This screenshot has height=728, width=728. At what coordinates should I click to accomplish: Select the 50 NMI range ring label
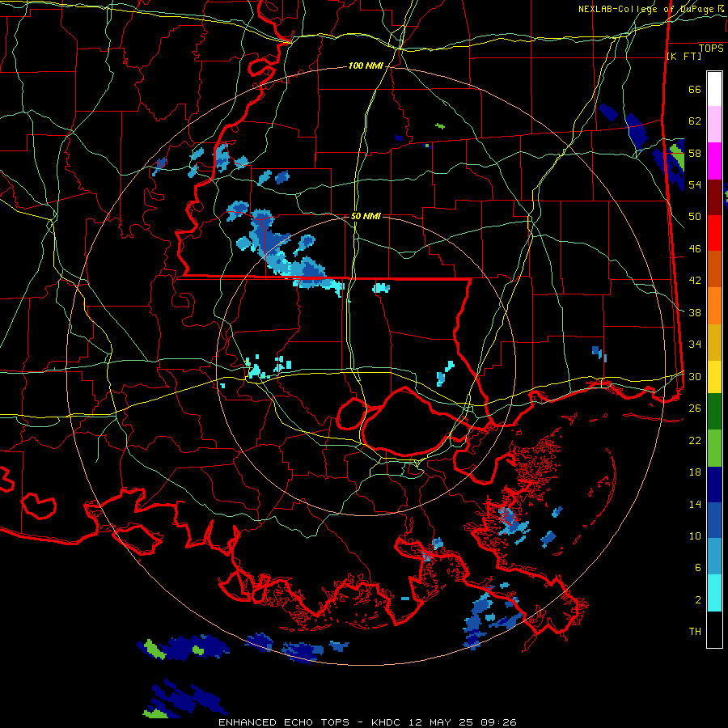pyautogui.click(x=366, y=216)
